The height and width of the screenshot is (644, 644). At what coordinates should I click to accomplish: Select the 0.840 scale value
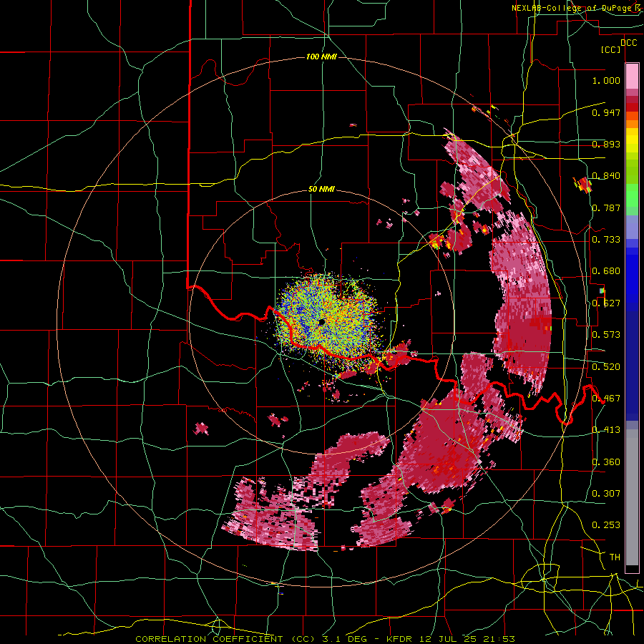point(606,176)
